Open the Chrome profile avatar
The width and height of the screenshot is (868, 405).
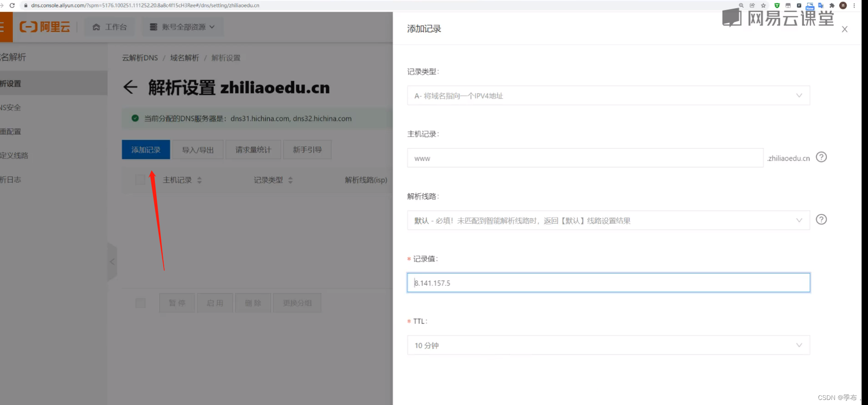[843, 5]
